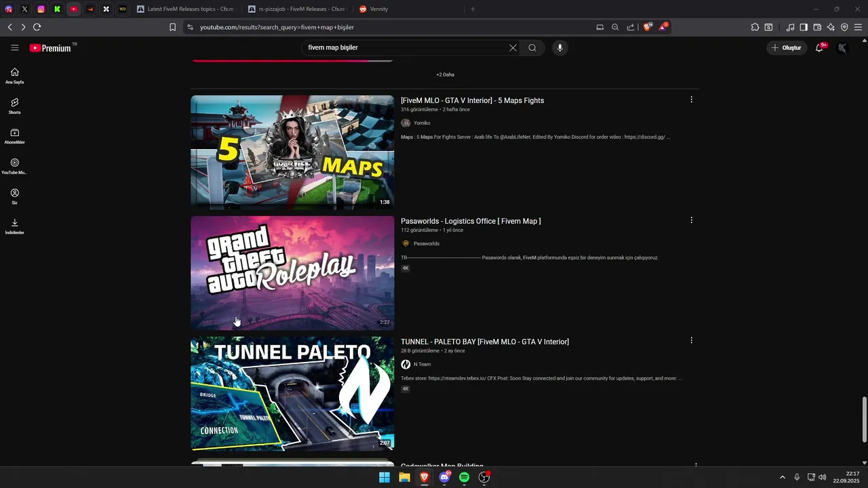Open Abonelikler in the sidebar

click(15, 136)
